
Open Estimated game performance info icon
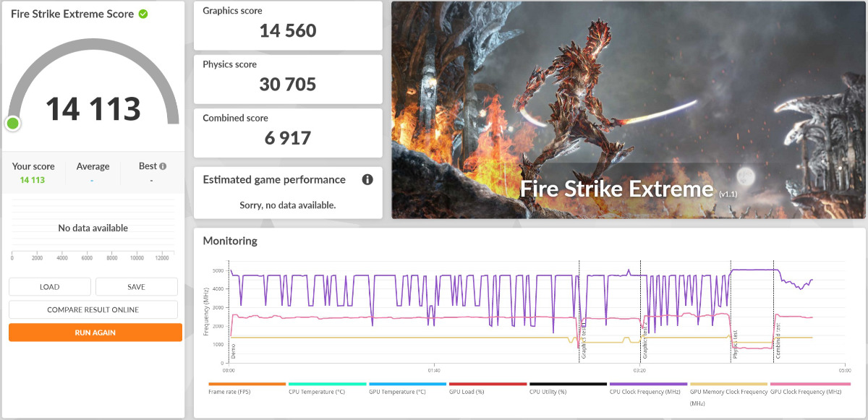coord(367,179)
